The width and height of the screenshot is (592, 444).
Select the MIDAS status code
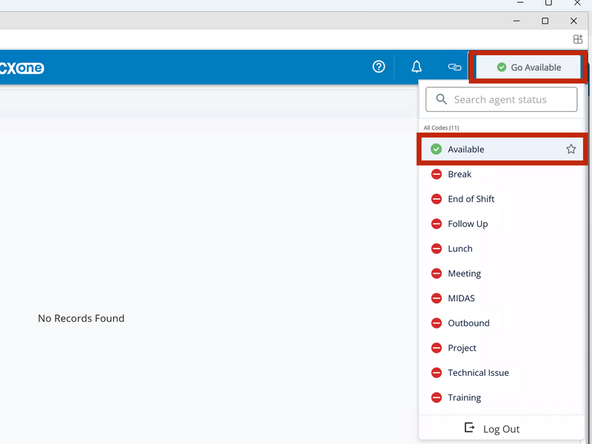pos(502,298)
